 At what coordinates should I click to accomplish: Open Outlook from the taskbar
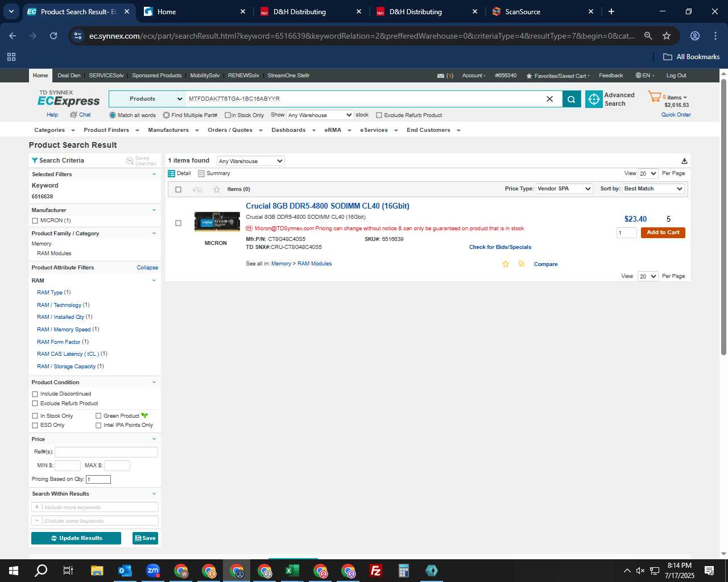tap(125, 571)
